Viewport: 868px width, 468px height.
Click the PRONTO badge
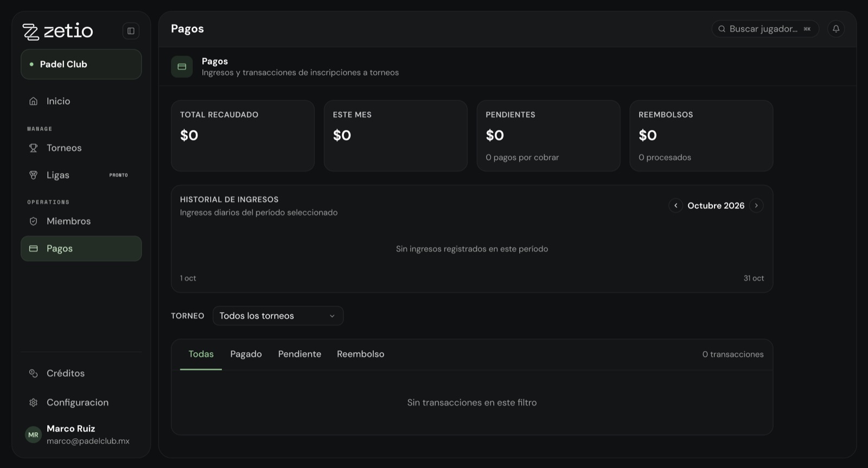[119, 175]
